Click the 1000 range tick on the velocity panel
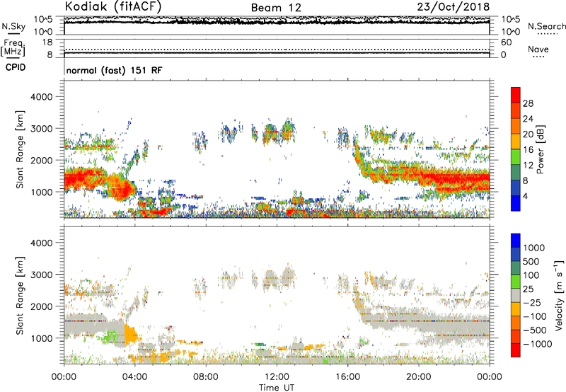The image size is (566, 392). tap(42, 338)
